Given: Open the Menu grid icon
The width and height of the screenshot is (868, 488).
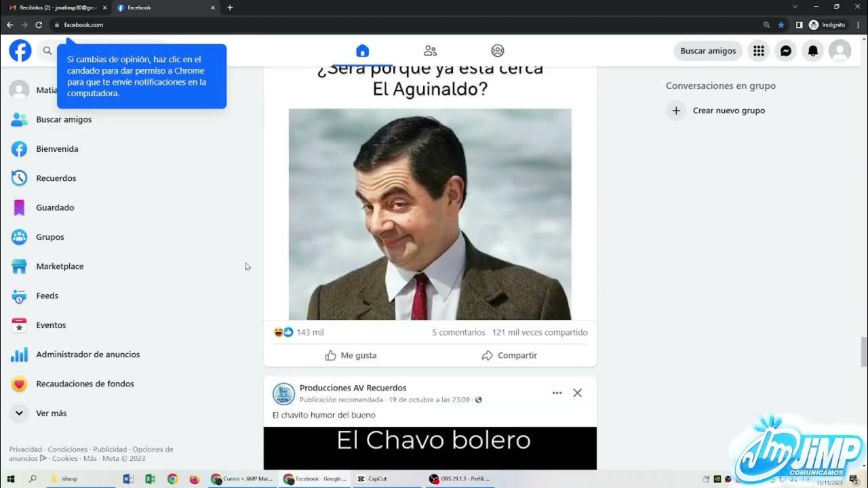Looking at the screenshot, I should point(759,51).
